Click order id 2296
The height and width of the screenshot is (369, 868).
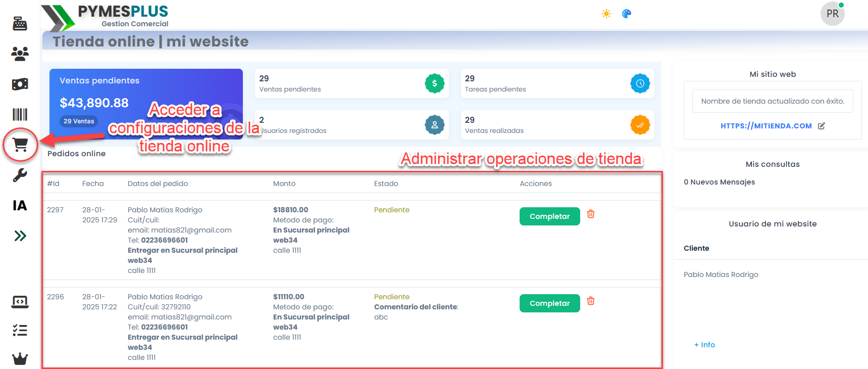coord(56,297)
